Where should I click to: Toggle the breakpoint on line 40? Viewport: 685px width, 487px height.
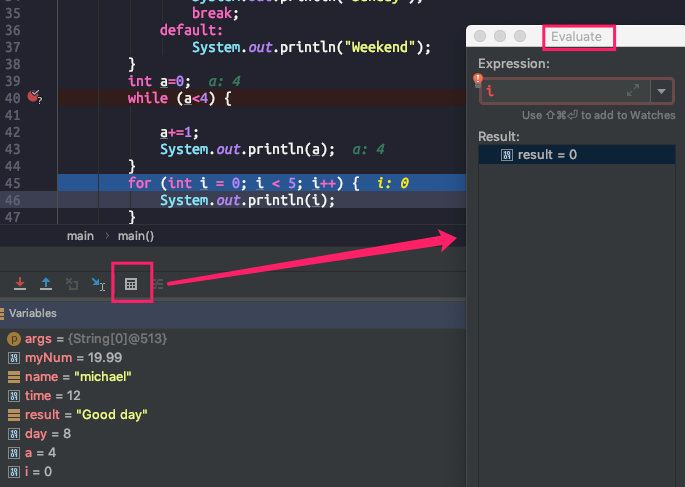pyautogui.click(x=33, y=96)
